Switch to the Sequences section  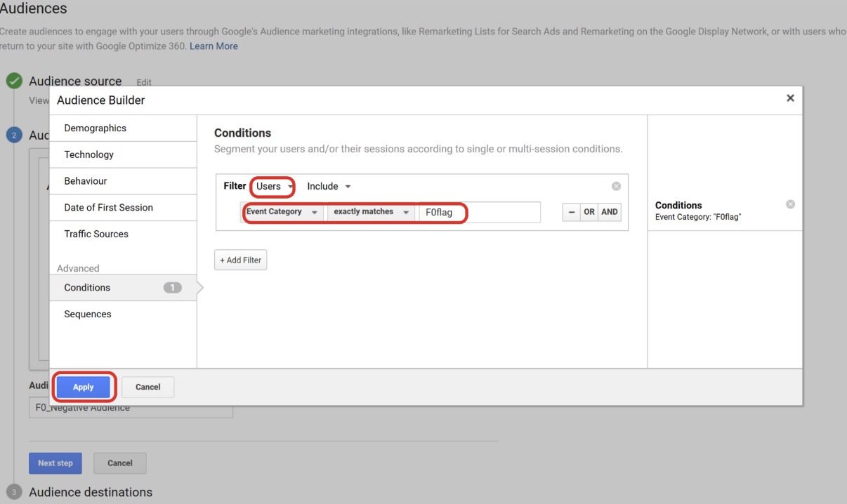click(x=87, y=314)
